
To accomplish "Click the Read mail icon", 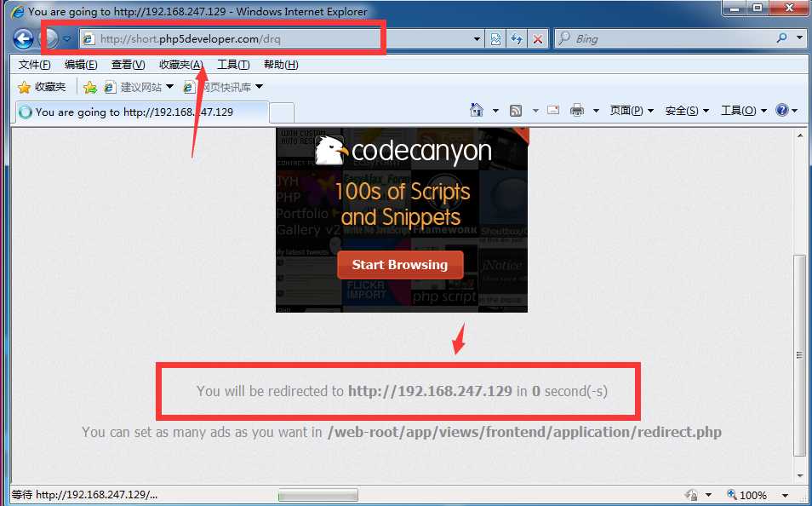I will 553,110.
